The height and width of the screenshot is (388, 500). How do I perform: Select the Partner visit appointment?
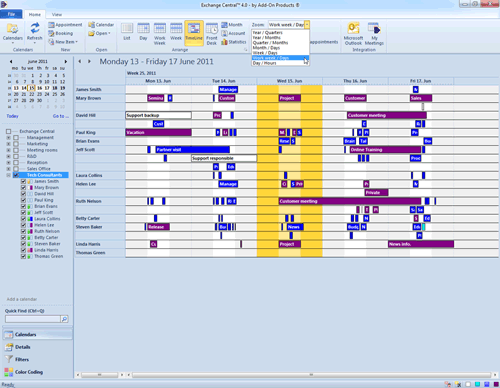tap(193, 150)
